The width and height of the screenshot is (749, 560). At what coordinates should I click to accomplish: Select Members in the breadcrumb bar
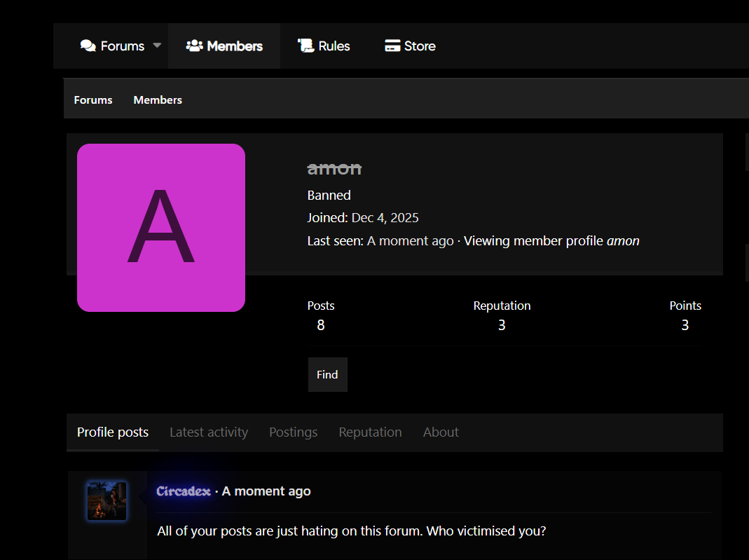[158, 100]
